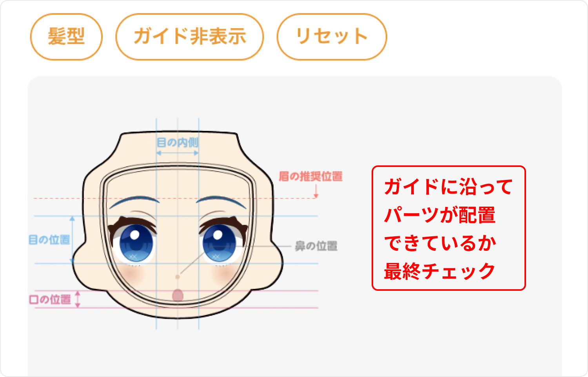588x377 pixels.
Task: Click the red-bordered ガイドに沿って instruction box
Action: [x=448, y=228]
